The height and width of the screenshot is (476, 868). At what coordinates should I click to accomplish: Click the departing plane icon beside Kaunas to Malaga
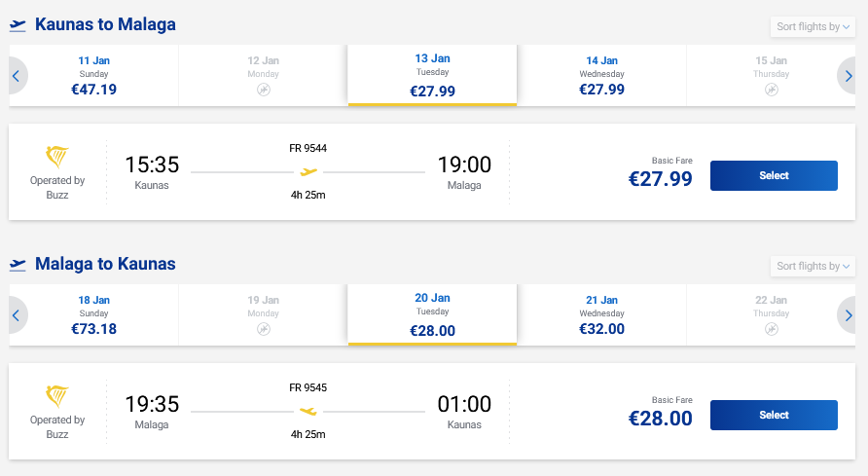18,25
